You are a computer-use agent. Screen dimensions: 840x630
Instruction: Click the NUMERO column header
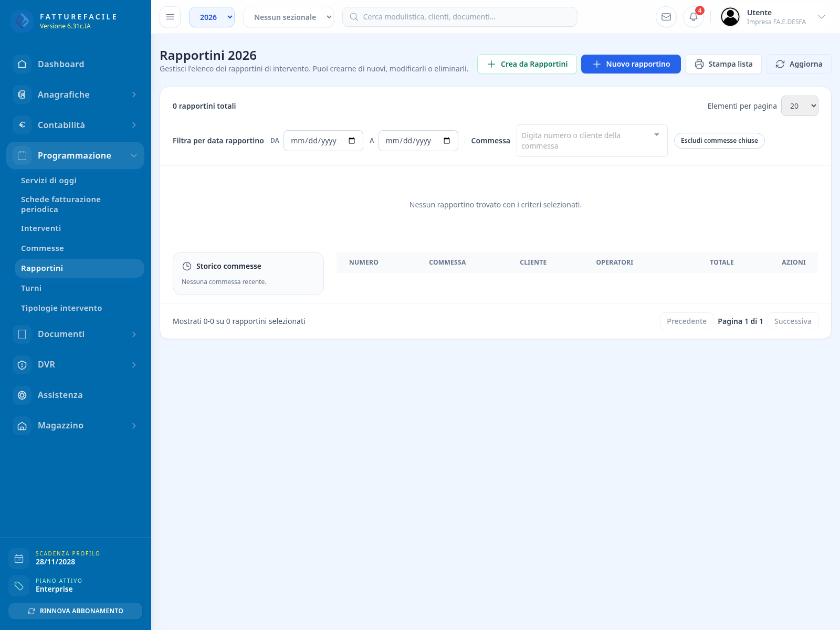[x=364, y=262]
